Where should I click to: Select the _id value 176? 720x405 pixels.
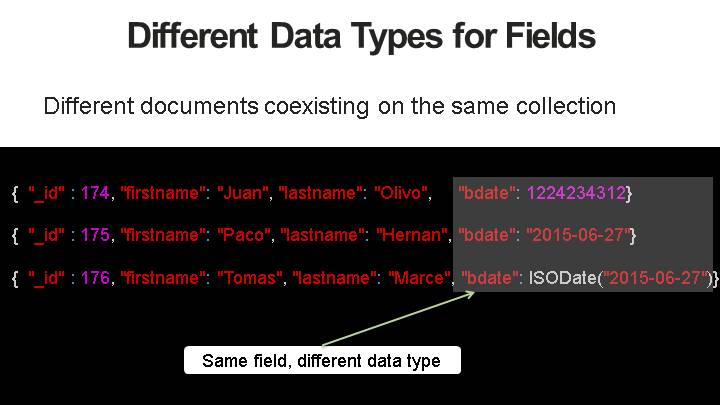tap(94, 278)
